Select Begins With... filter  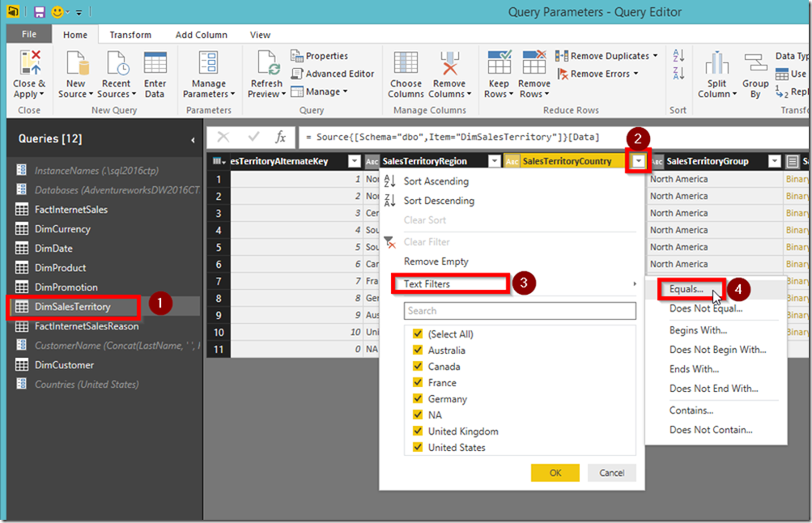click(698, 330)
